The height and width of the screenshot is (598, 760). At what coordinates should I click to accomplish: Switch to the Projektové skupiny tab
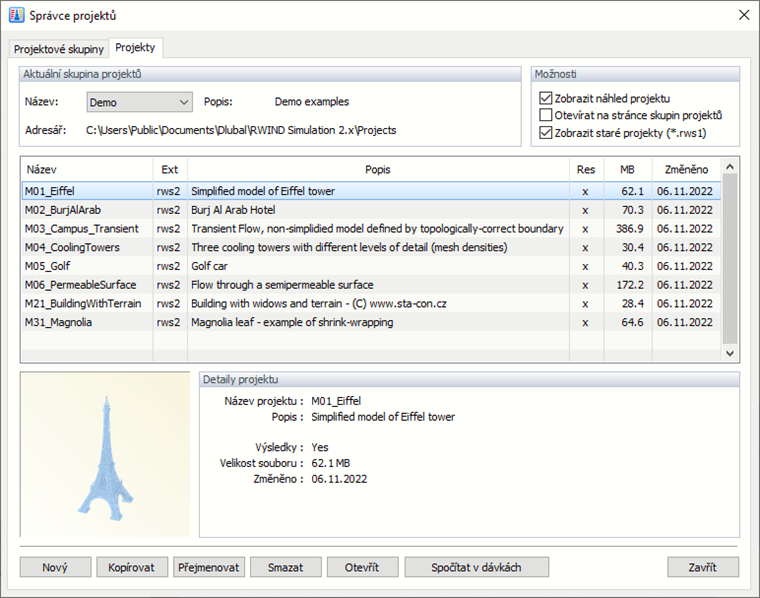click(59, 49)
